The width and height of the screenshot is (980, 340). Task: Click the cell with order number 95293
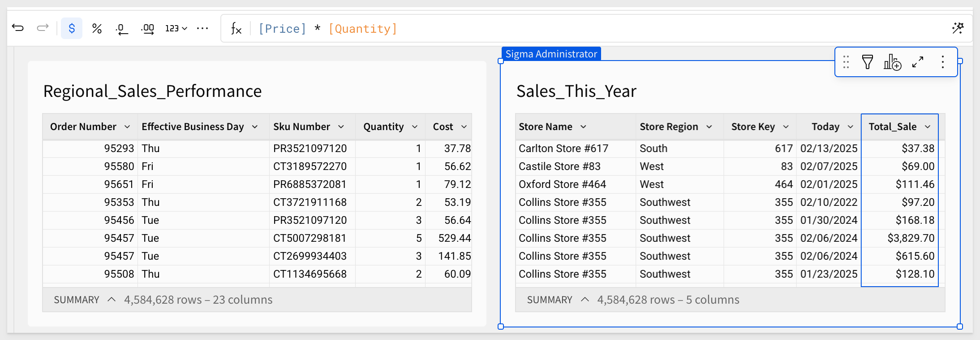(x=90, y=148)
